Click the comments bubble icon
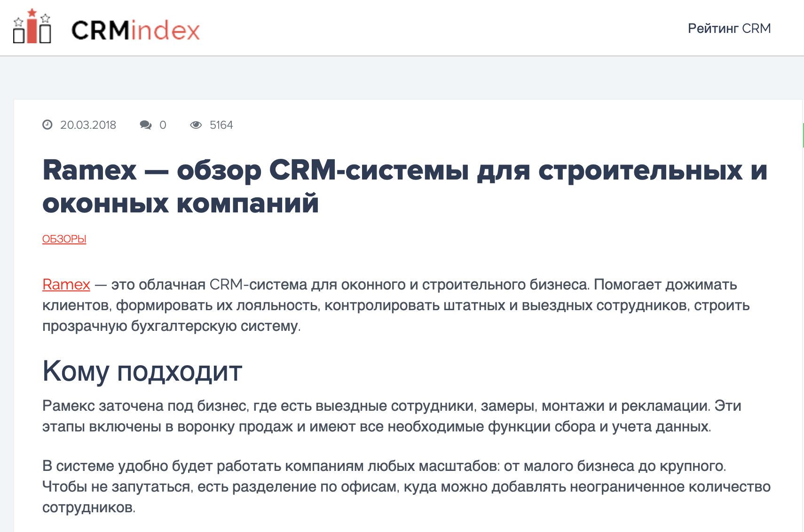804x532 pixels. [x=146, y=125]
